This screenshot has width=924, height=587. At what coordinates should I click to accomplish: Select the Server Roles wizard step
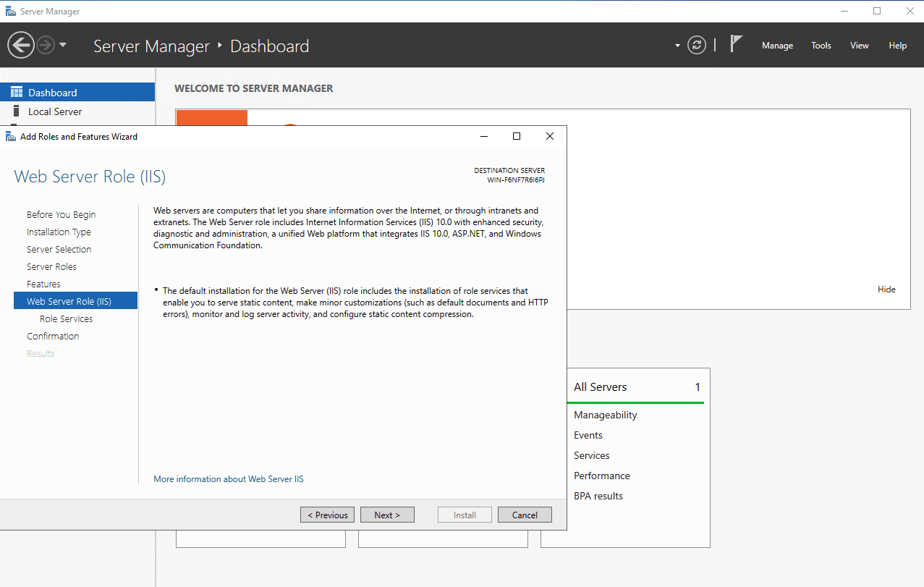tap(51, 266)
